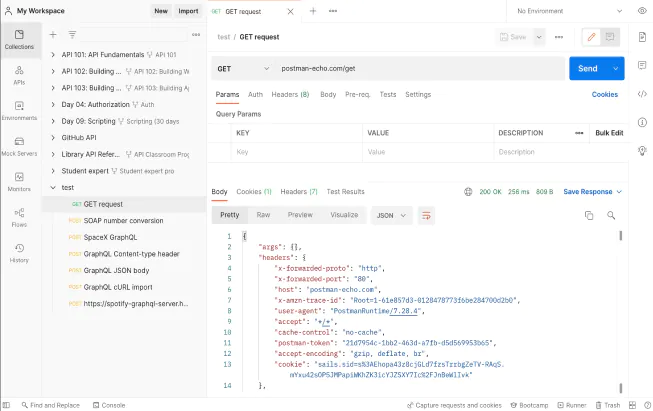Copy the response body using the copy icon
This screenshot has width=653, height=411.
pyautogui.click(x=589, y=215)
